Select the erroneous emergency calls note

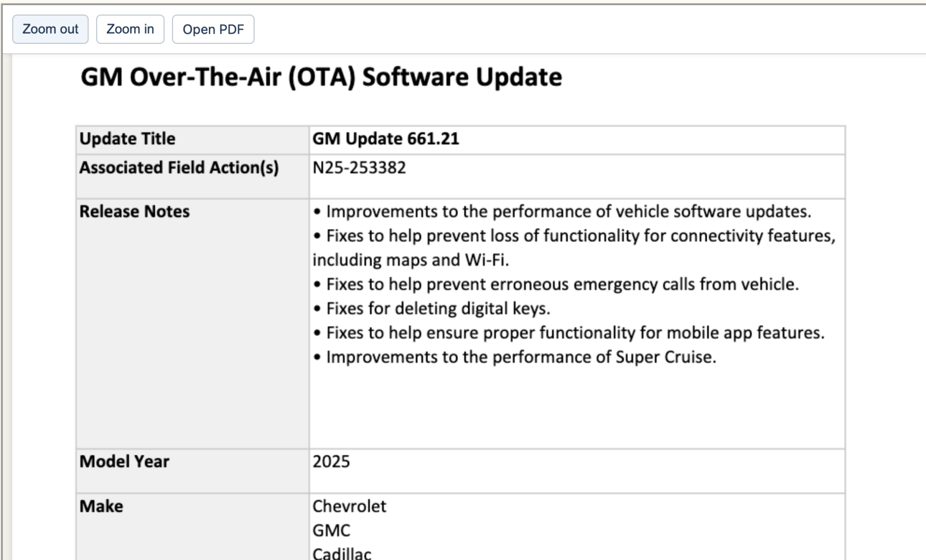pyautogui.click(x=556, y=285)
